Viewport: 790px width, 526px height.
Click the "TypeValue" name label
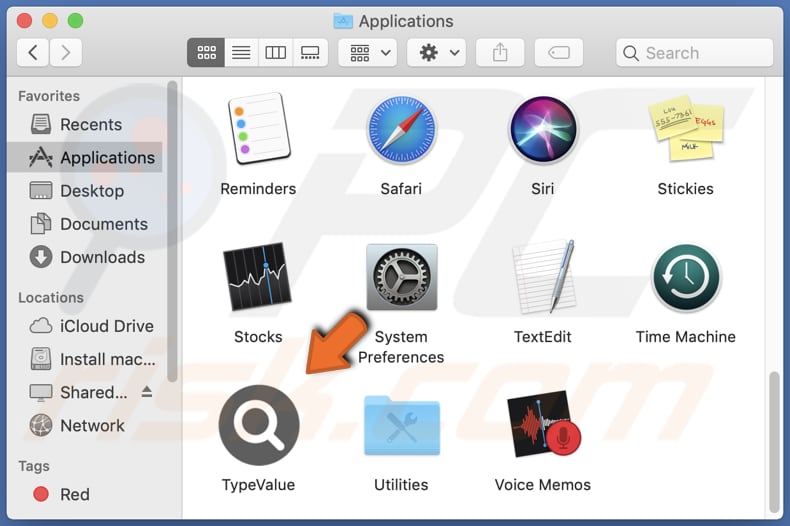click(x=258, y=485)
